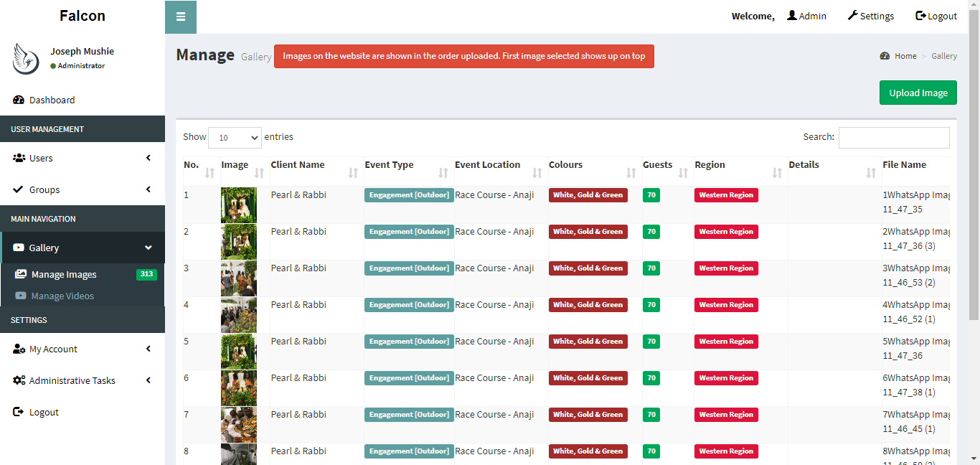Viewport: 980px width, 465px height.
Task: Open the Show entries dropdown
Action: coord(235,138)
